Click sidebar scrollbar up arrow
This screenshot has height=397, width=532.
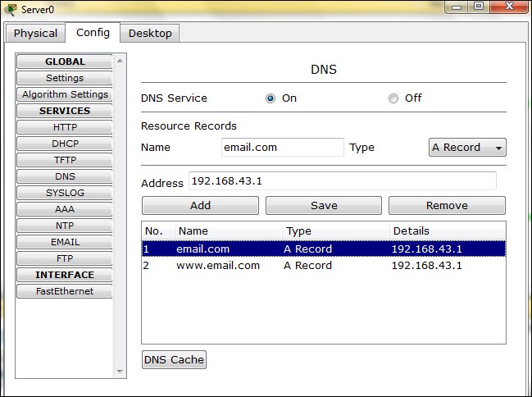(x=120, y=61)
